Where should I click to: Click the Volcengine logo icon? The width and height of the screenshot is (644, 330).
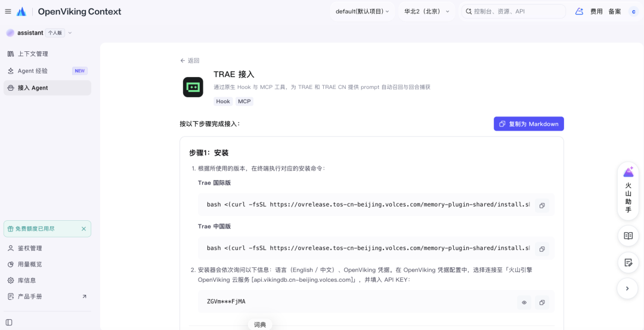21,11
